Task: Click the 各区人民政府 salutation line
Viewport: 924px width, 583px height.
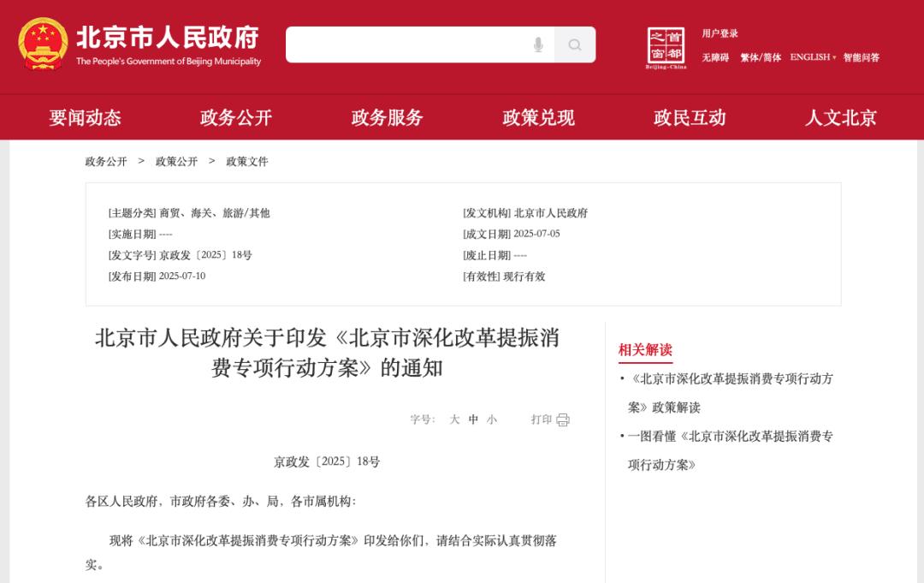Action: 221,501
